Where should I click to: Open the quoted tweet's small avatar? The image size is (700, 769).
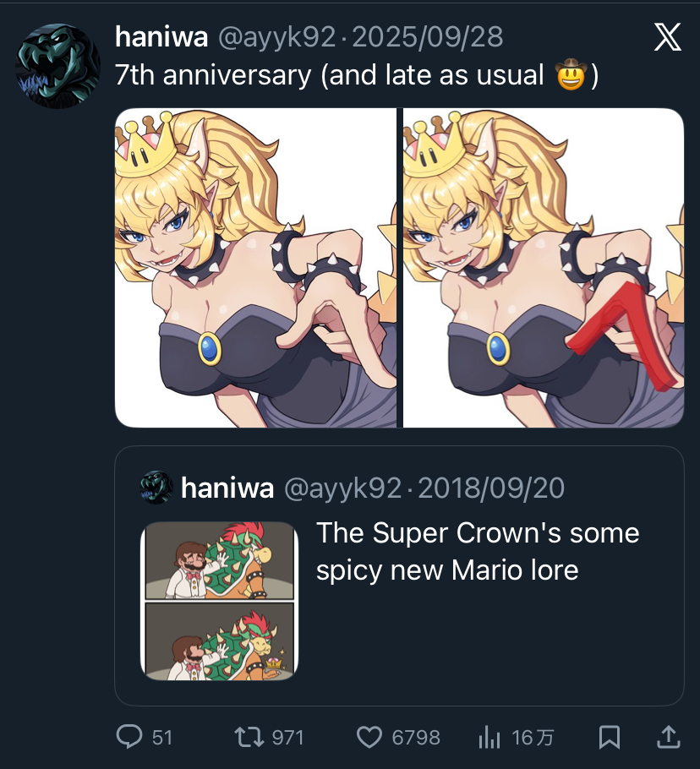pos(156,488)
